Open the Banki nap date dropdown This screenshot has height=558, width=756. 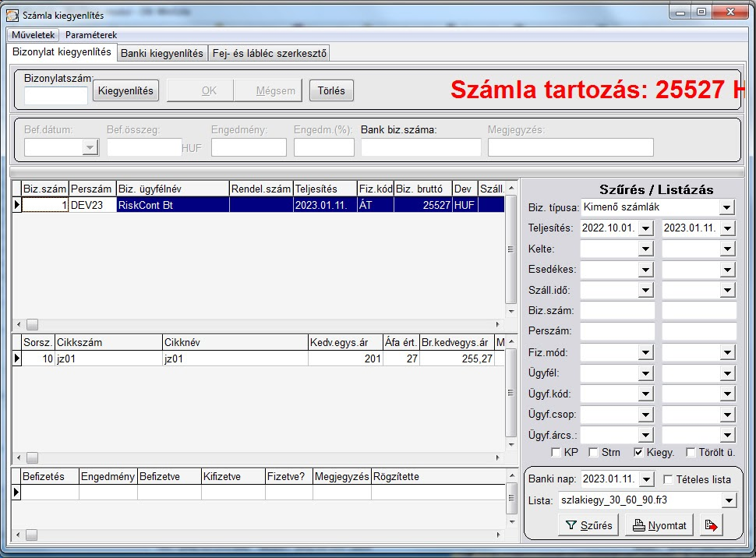[647, 479]
